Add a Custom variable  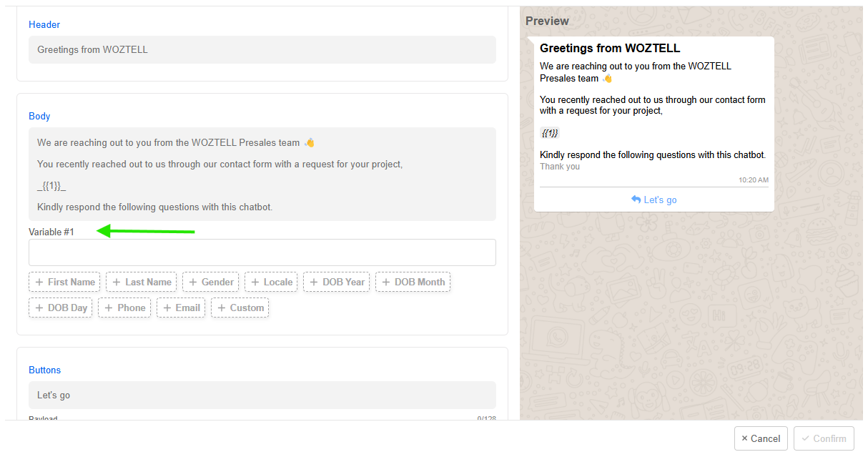click(x=240, y=308)
